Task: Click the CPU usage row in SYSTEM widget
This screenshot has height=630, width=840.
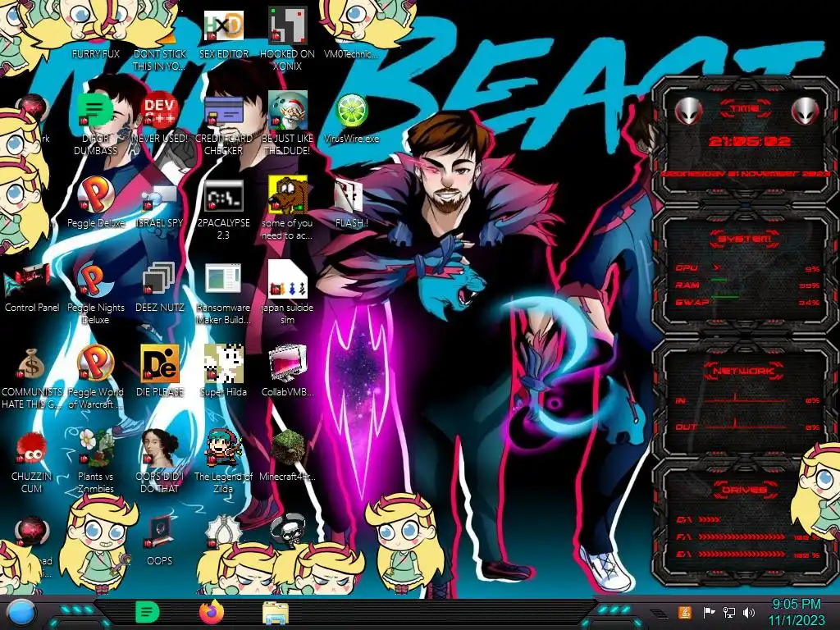Action: click(746, 268)
